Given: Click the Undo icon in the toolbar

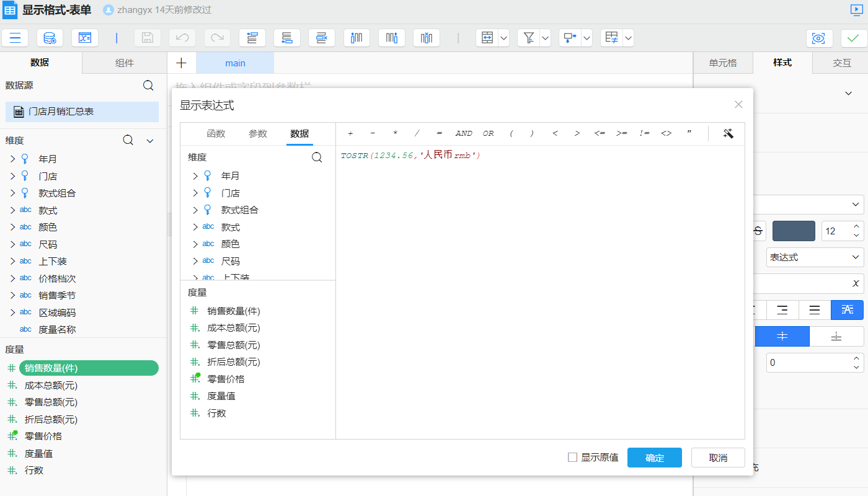Looking at the screenshot, I should [182, 38].
